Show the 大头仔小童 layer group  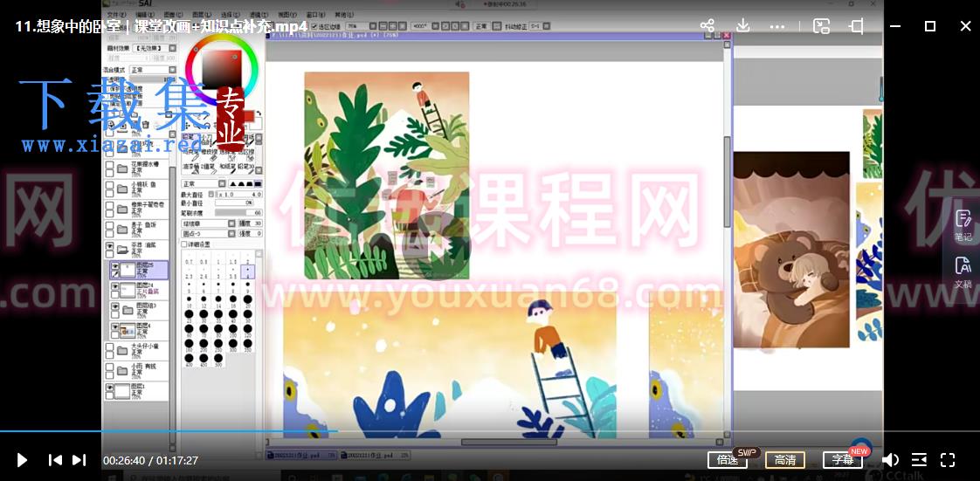[109, 348]
